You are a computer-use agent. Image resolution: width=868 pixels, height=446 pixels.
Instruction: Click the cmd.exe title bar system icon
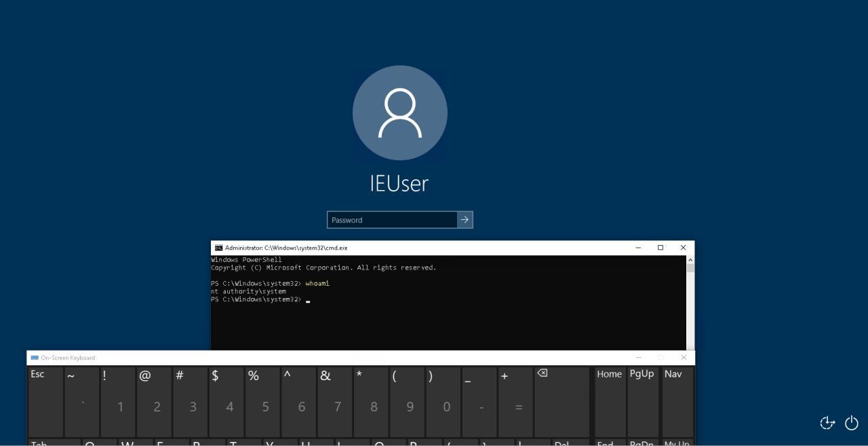tap(218, 248)
